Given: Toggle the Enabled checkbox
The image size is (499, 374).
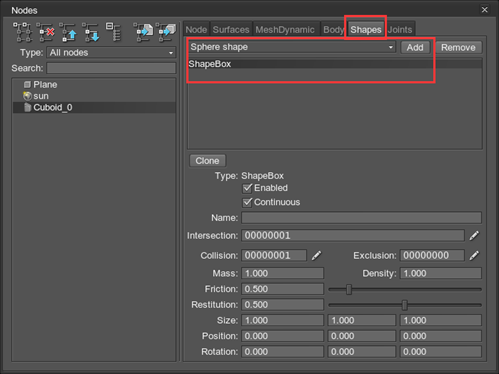Looking at the screenshot, I should tap(247, 188).
